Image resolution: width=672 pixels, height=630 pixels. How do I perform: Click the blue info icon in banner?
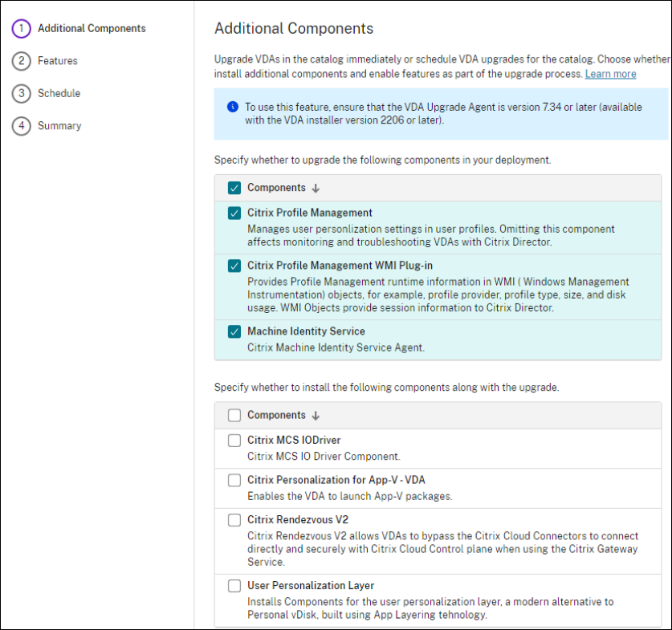(x=233, y=107)
